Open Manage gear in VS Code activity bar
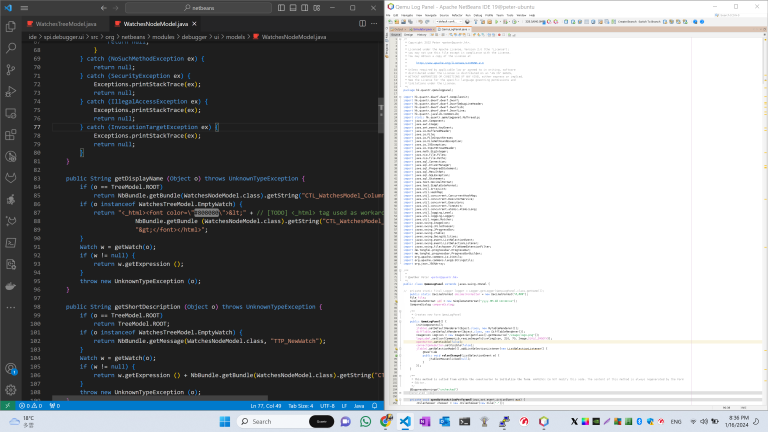The image size is (768, 432). (10, 390)
